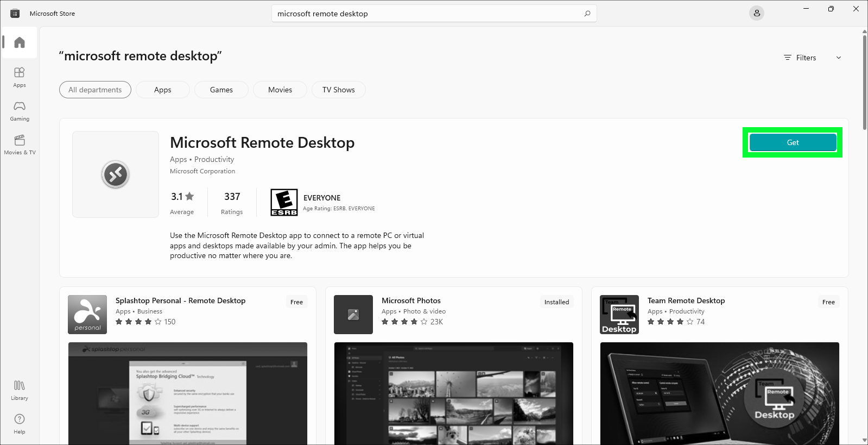868x445 pixels.
Task: Open Help from the sidebar
Action: (x=20, y=423)
